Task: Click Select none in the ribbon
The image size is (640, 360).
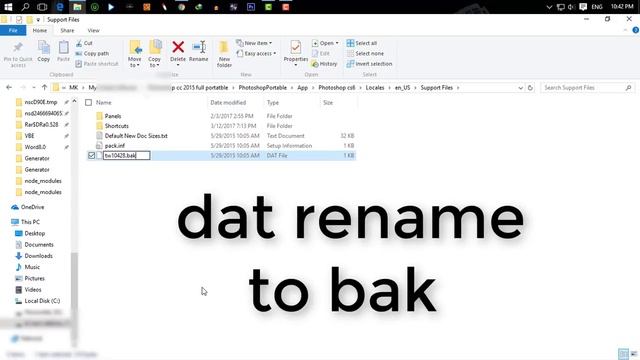Action: point(365,53)
